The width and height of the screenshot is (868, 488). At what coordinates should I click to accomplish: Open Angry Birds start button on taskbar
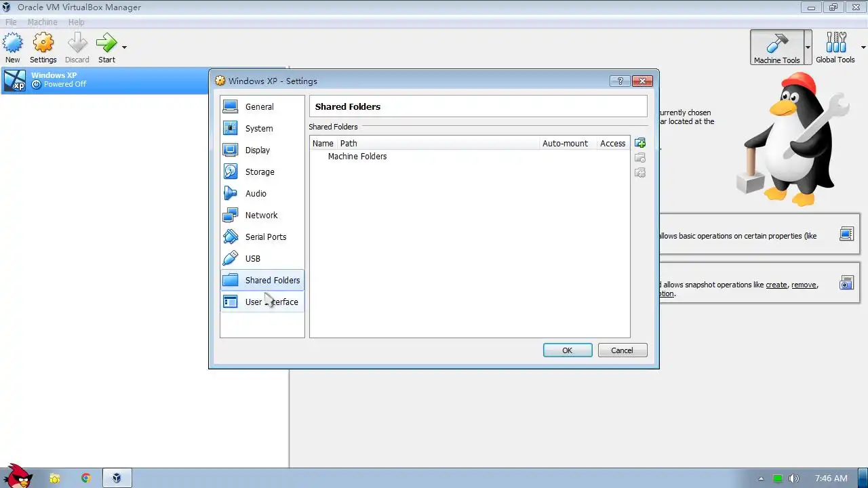point(16,476)
